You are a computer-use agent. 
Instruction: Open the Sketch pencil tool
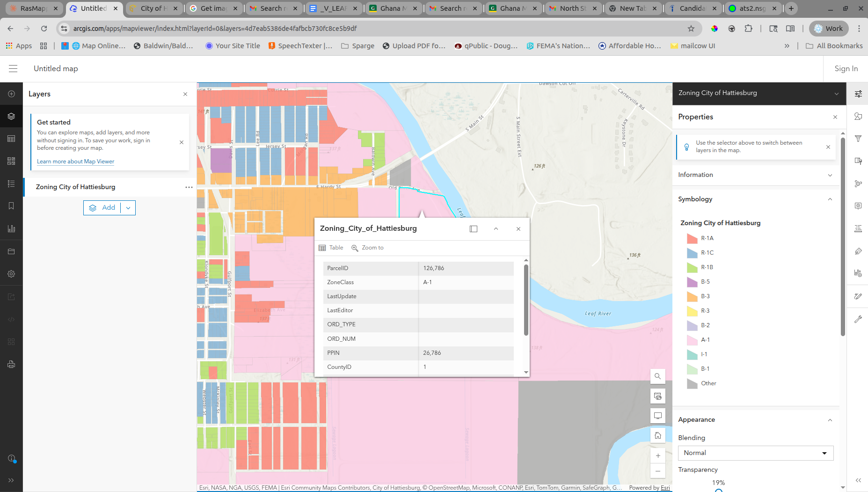coord(858,296)
